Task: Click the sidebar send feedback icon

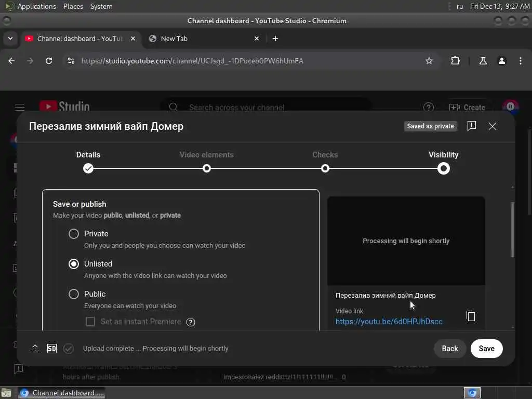Action: (18, 368)
